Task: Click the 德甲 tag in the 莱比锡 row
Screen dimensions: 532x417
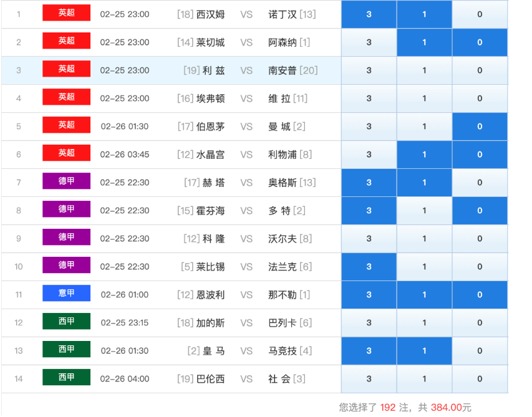Action: [67, 265]
